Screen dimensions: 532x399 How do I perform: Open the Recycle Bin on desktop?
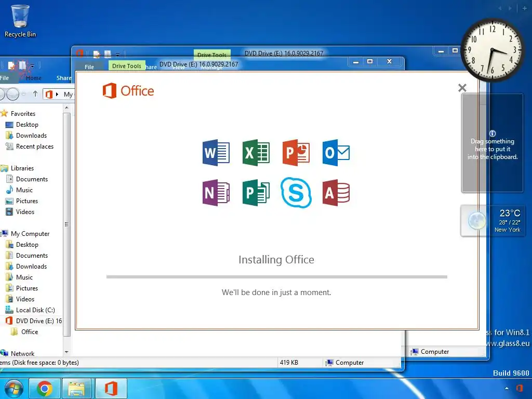tap(20, 21)
